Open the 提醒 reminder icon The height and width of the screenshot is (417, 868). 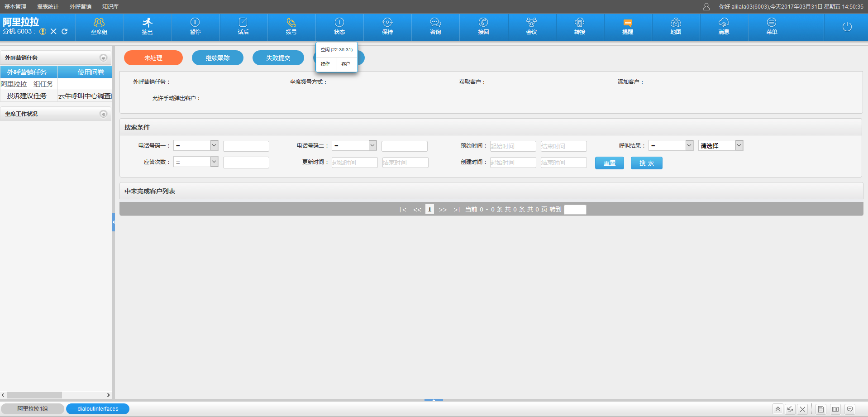point(628,26)
